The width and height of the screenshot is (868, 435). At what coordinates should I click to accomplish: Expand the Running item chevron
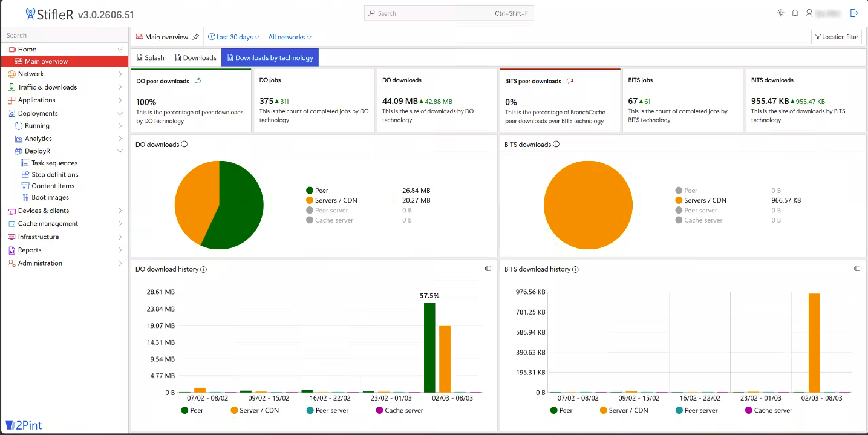tap(120, 126)
